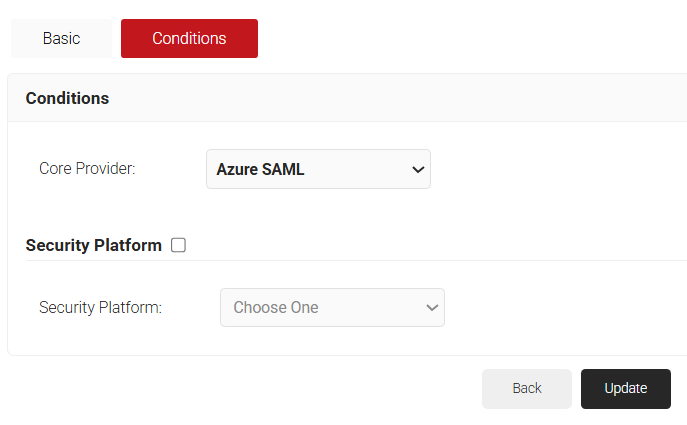Screen dimensions: 687x425
Task: Click the black Update button
Action: 625,389
